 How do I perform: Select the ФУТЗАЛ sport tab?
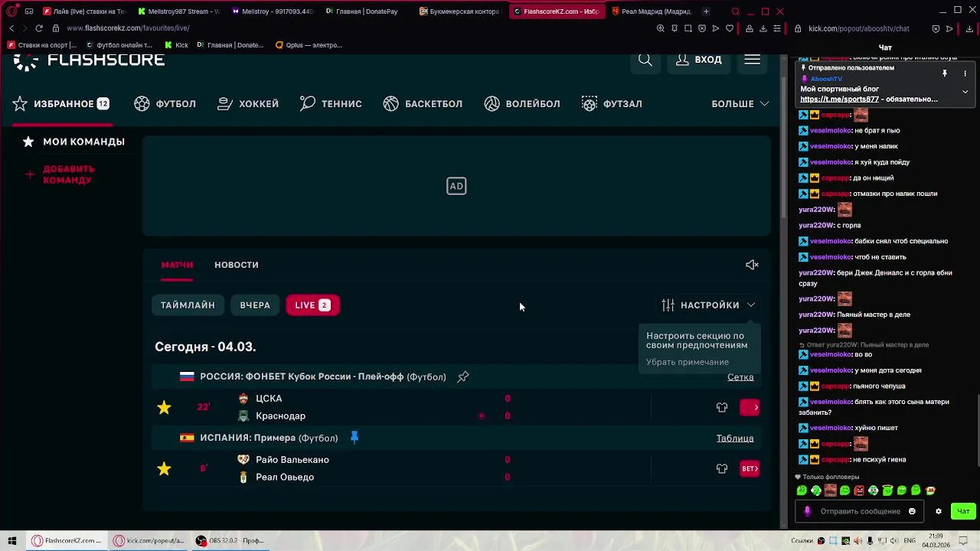[612, 104]
